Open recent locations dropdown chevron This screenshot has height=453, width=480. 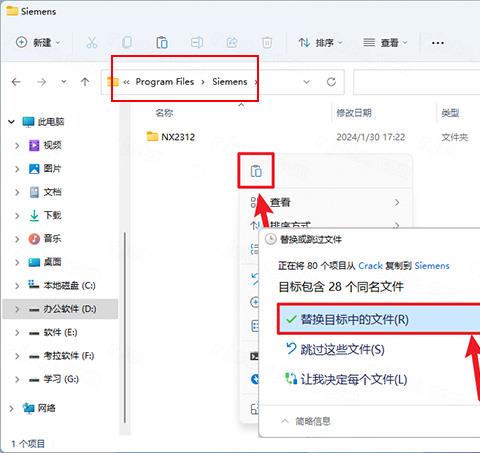click(64, 82)
